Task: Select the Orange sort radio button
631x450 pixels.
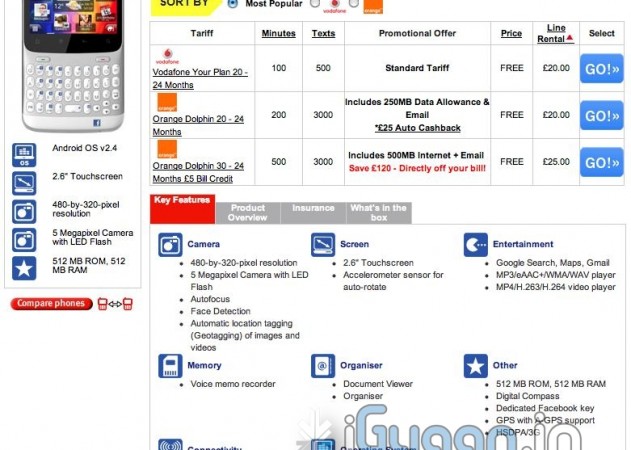Action: point(347,4)
